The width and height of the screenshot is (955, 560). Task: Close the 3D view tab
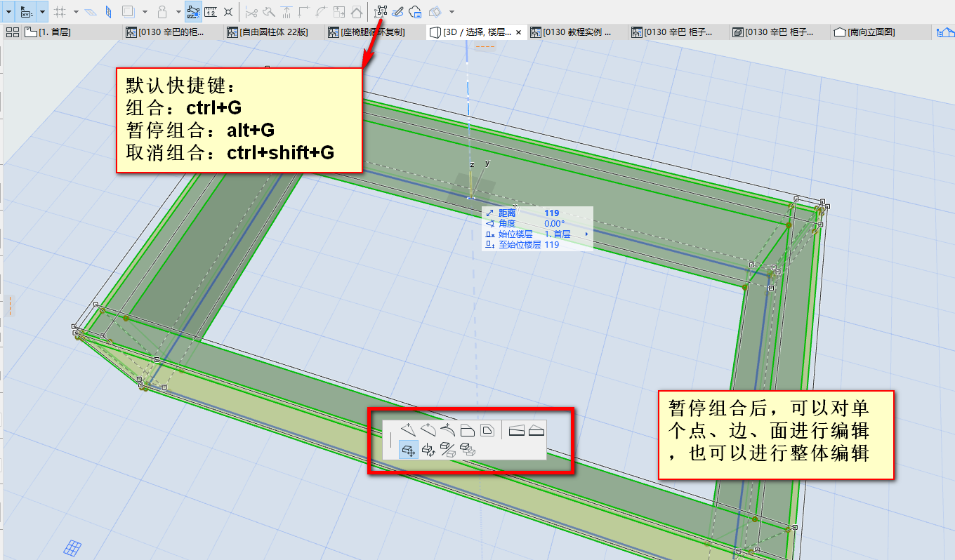(518, 32)
